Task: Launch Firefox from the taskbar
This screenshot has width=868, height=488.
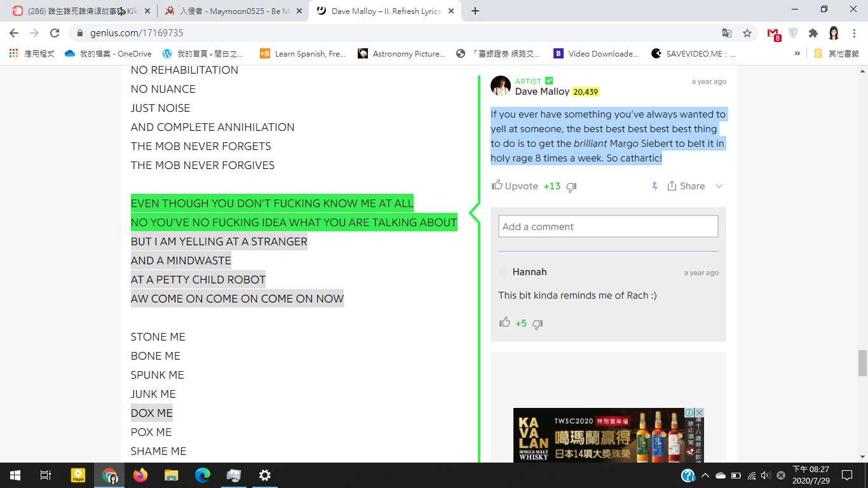Action: pyautogui.click(x=140, y=475)
